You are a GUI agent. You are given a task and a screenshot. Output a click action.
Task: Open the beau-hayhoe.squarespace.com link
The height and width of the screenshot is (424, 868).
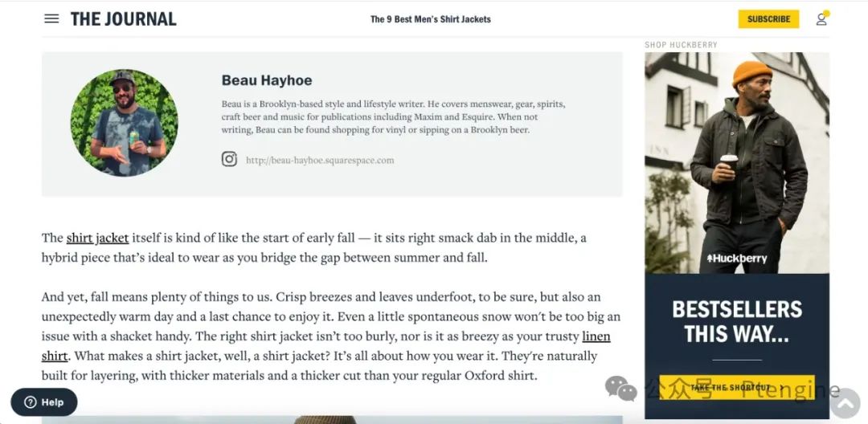pyautogui.click(x=320, y=160)
